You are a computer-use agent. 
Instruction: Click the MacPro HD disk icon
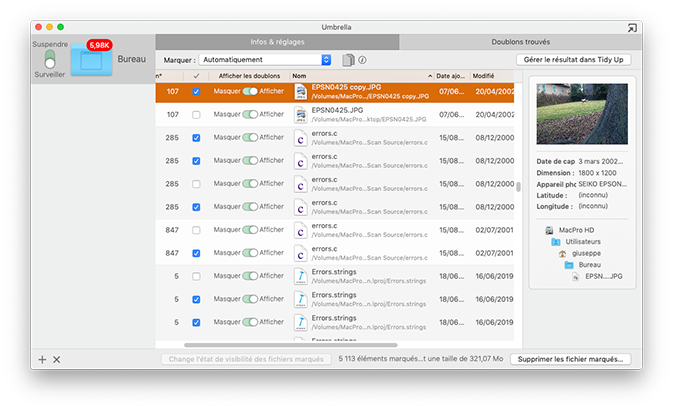pos(549,231)
